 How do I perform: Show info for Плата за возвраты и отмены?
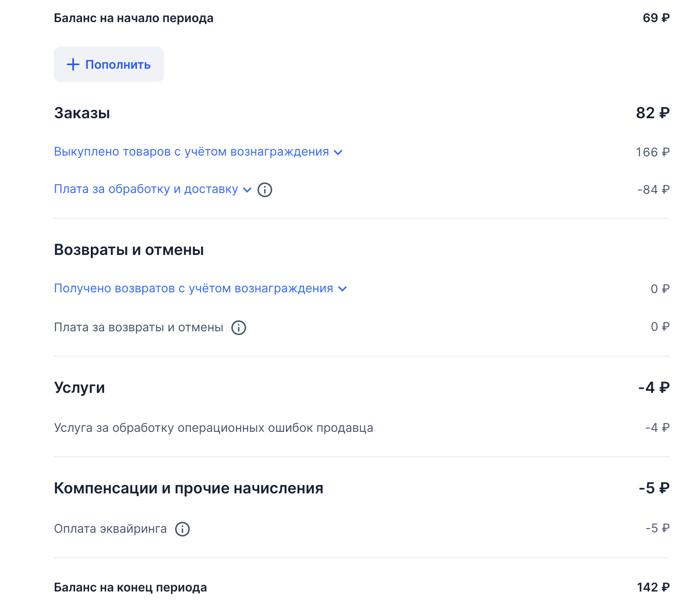pos(239,328)
